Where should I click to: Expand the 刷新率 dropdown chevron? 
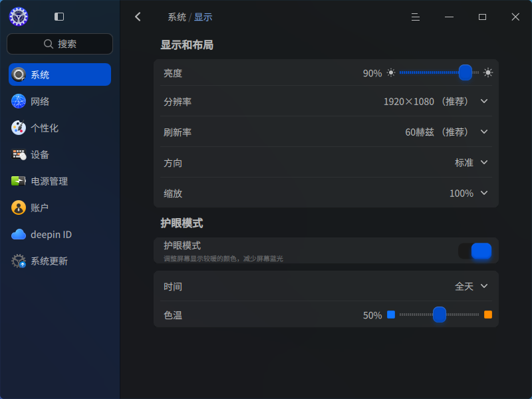[x=484, y=132]
